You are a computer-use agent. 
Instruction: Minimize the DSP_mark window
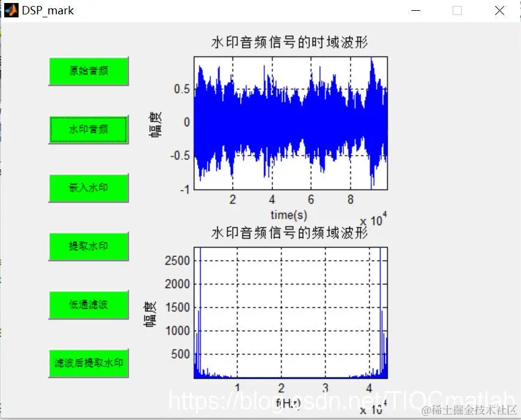[415, 11]
